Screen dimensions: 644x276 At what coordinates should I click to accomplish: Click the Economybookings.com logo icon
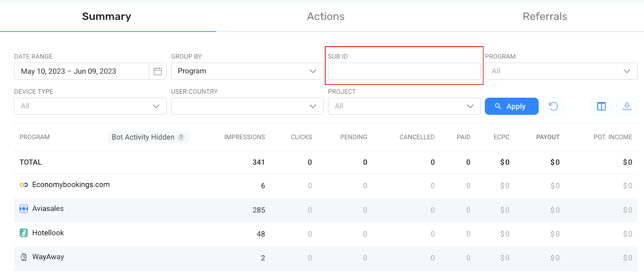24,185
